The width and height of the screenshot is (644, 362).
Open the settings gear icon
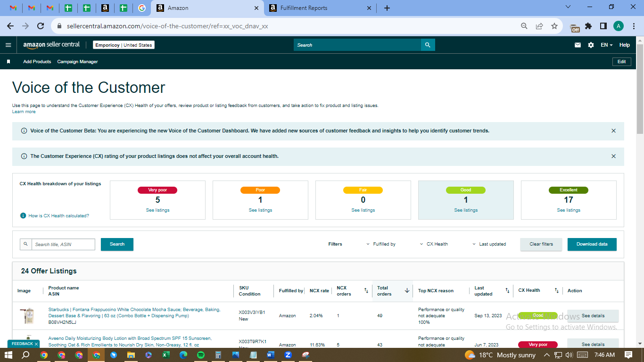[x=591, y=45]
